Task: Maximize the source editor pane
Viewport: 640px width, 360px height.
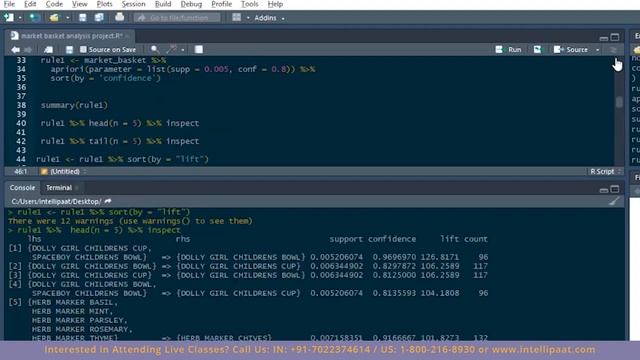Action: pyautogui.click(x=615, y=37)
